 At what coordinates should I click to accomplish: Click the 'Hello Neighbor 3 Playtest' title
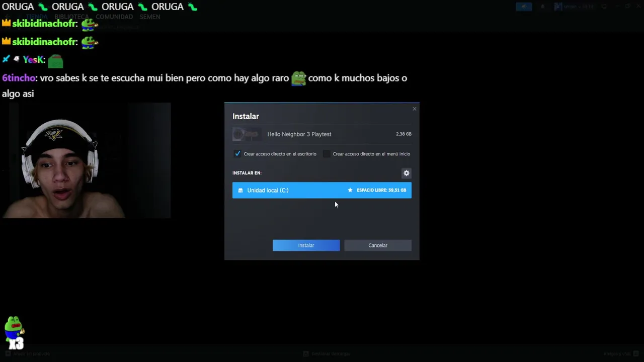click(299, 134)
